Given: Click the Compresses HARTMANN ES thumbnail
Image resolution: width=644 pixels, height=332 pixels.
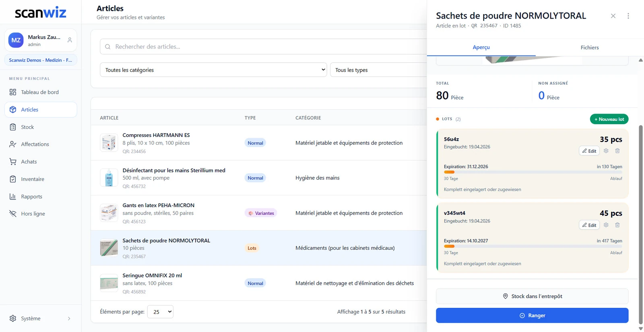Looking at the screenshot, I should 109,143.
